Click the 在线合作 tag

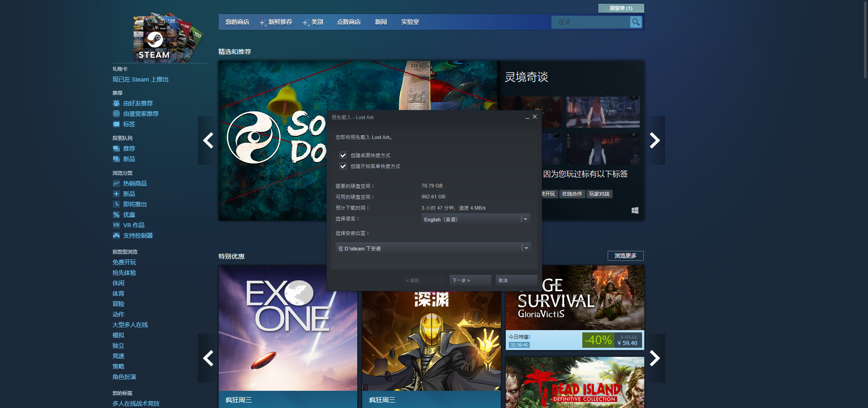click(572, 194)
